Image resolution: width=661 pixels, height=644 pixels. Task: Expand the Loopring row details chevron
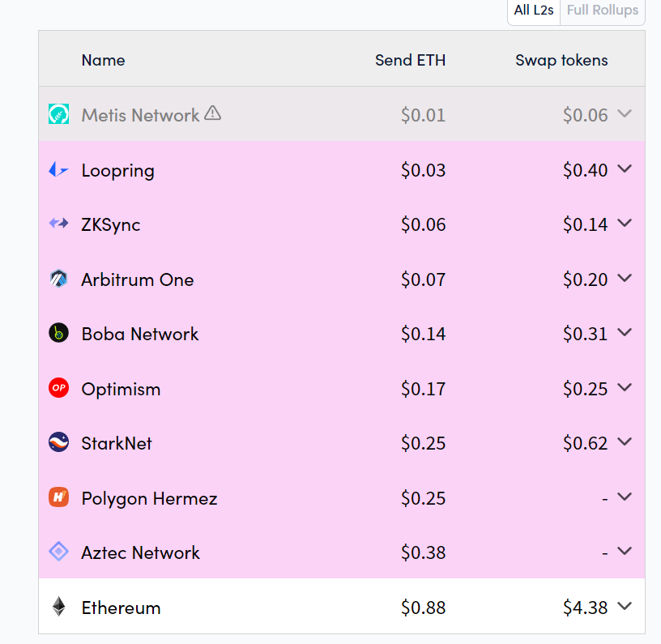click(625, 168)
